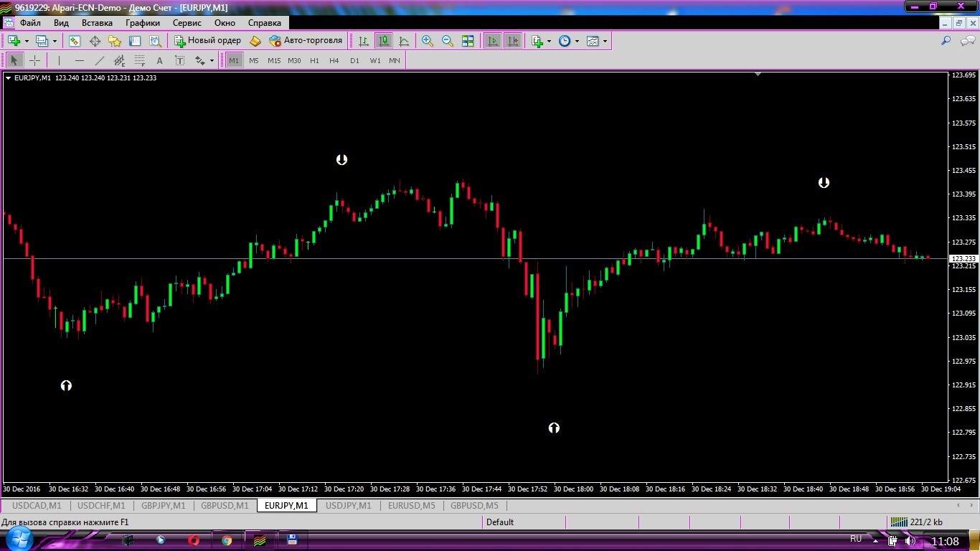
Task: Open the Periods clock dropdown arrow
Action: [x=577, y=41]
